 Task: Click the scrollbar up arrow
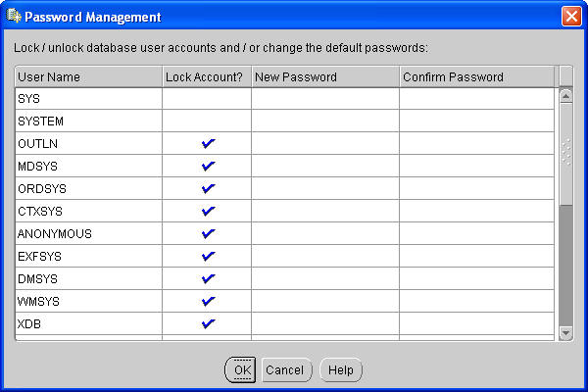(x=565, y=96)
